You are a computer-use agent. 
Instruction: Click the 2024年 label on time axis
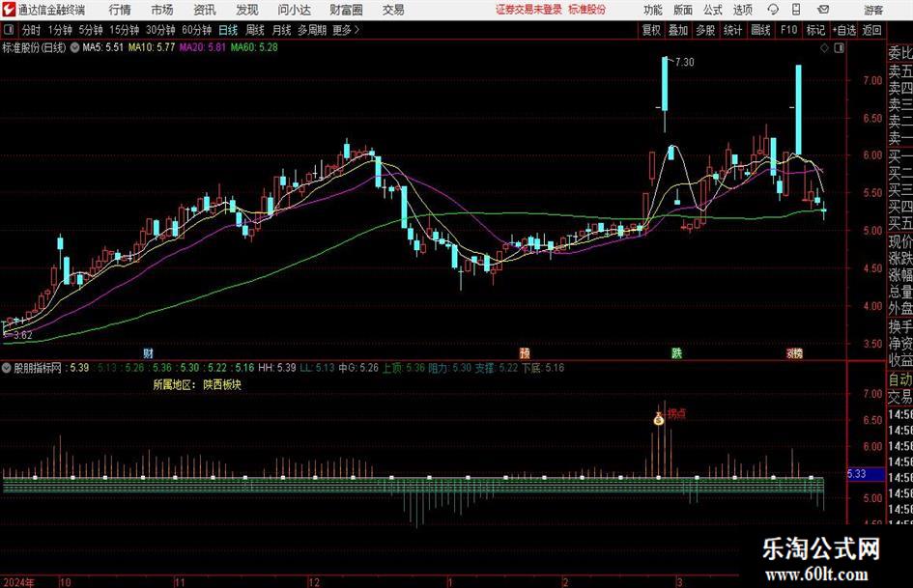(18, 582)
